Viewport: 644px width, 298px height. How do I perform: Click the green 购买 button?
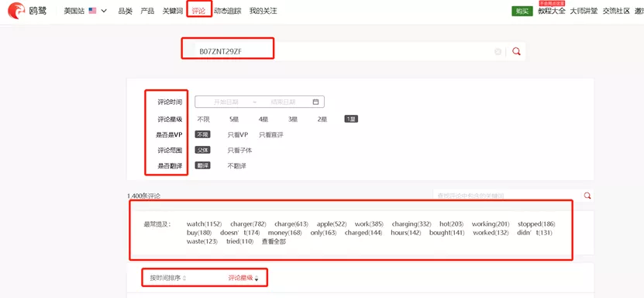click(522, 11)
